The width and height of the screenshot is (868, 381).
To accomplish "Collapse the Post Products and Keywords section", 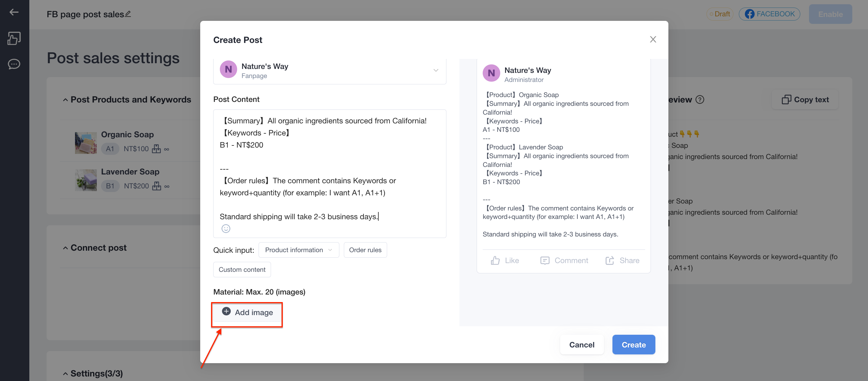I will (x=65, y=100).
